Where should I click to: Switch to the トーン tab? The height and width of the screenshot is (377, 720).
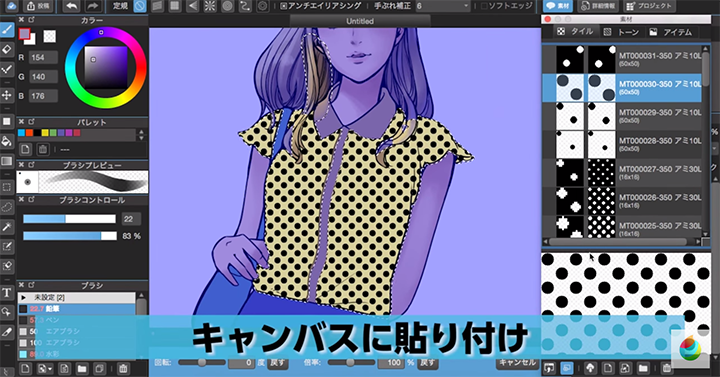click(x=622, y=32)
